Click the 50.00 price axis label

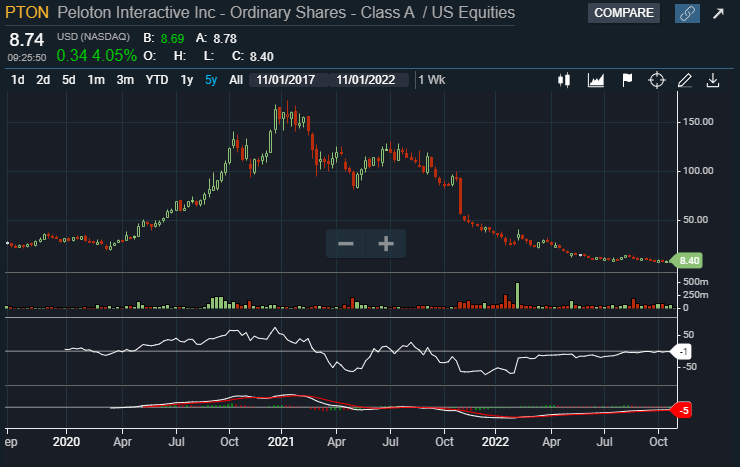[696, 220]
